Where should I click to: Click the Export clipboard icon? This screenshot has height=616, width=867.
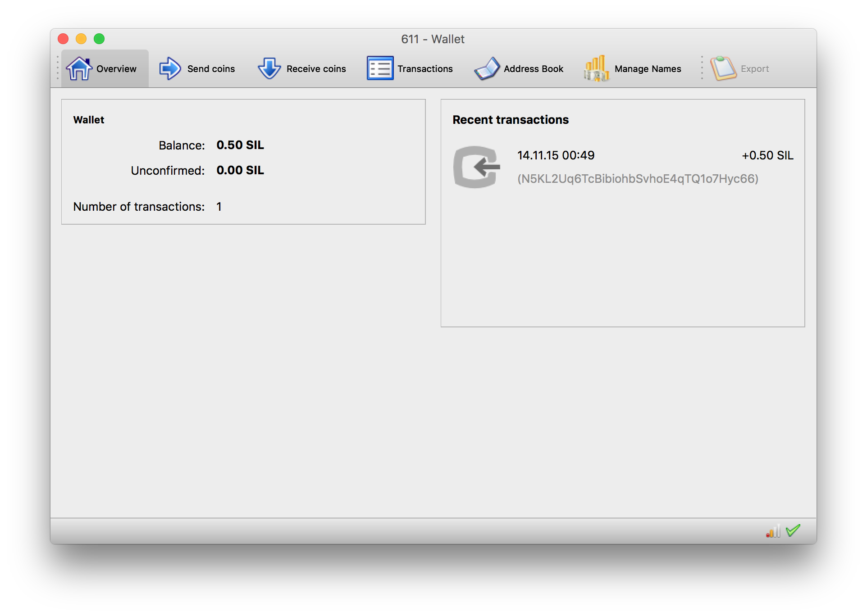pos(723,68)
